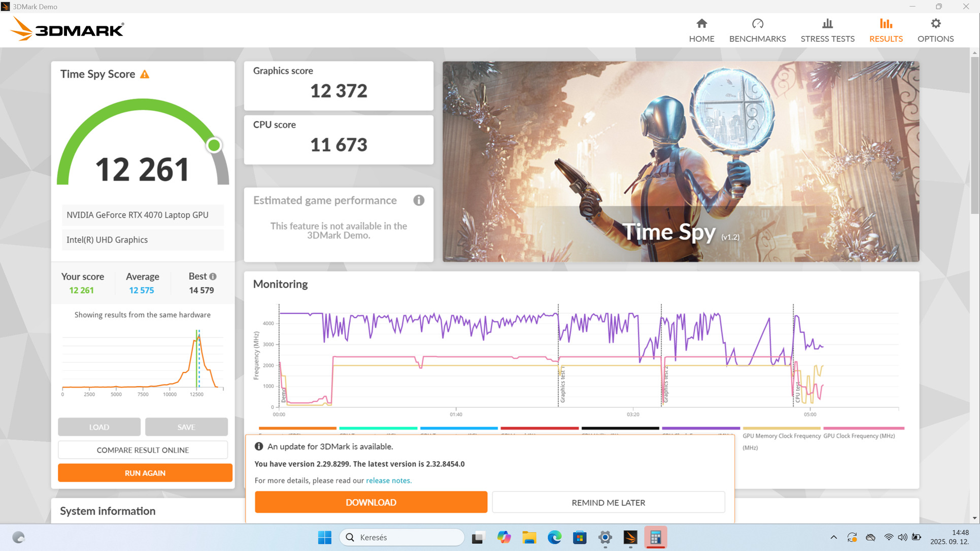The image size is (980, 551).
Task: Open the Options gear icon
Action: [935, 24]
